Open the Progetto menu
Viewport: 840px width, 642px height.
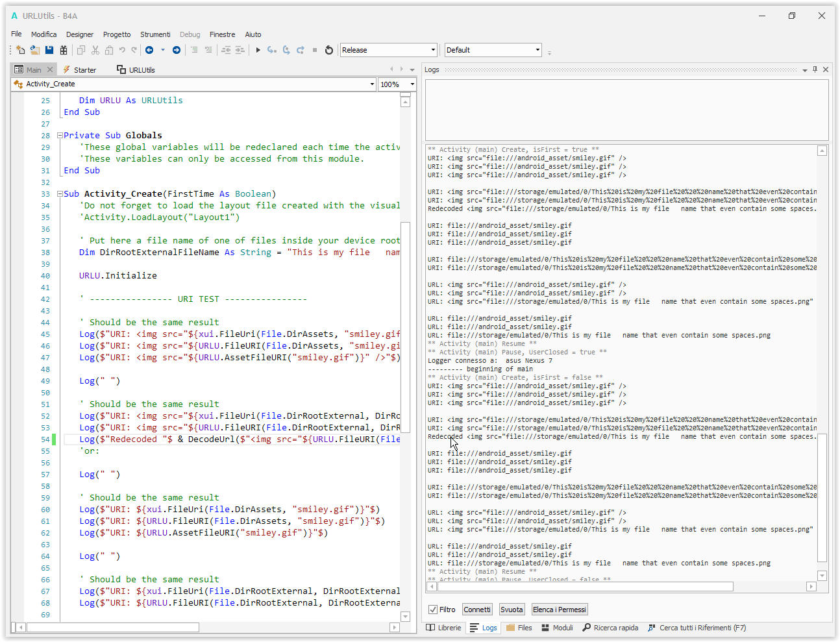(117, 34)
